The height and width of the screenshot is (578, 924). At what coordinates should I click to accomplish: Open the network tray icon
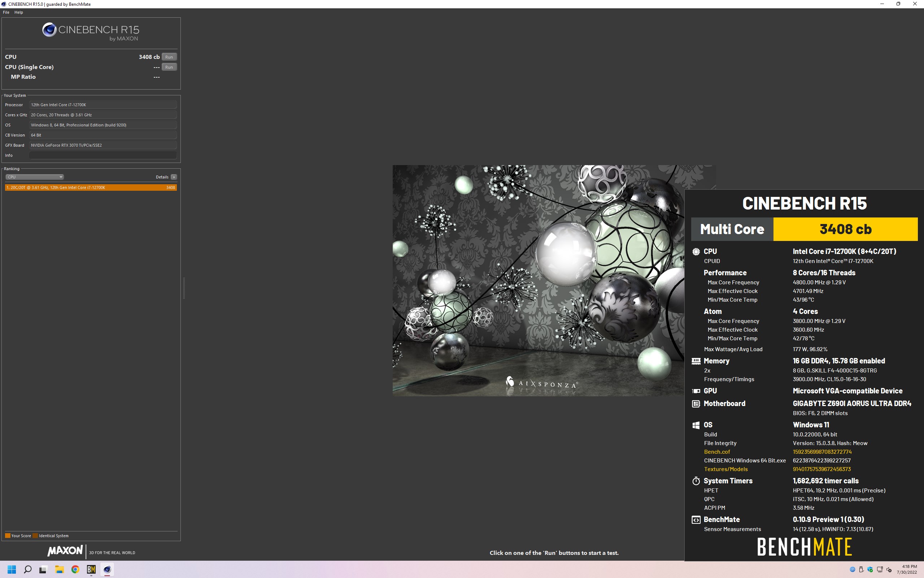click(x=880, y=570)
